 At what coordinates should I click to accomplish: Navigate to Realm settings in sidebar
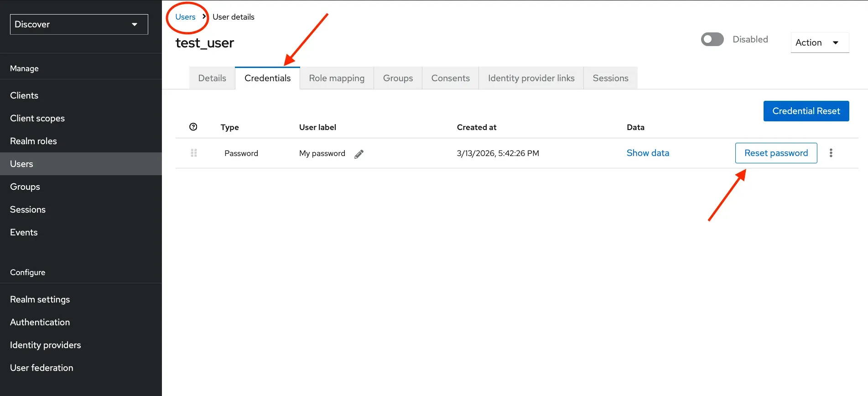tap(40, 300)
